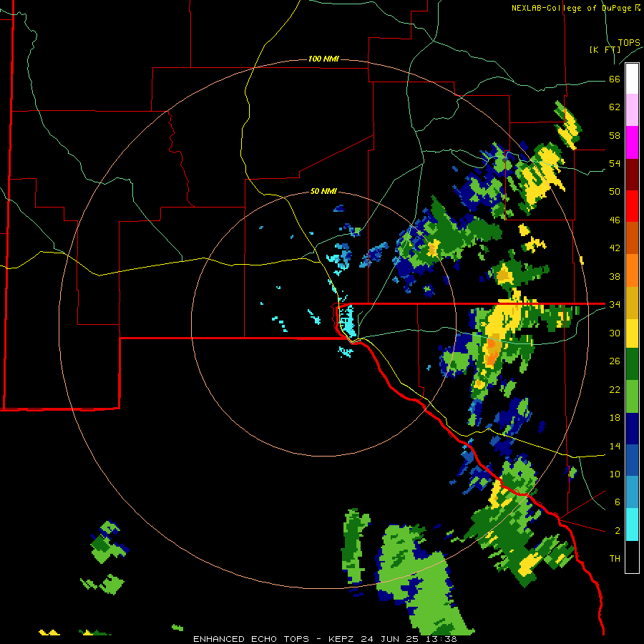Screen dimensions: 644x644
Task: Click legend value 58
Action: coord(615,135)
